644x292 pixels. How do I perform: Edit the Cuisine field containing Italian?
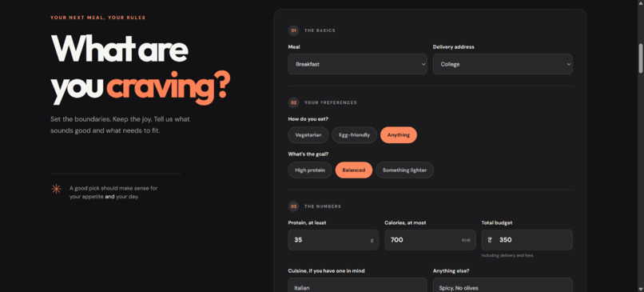357,285
